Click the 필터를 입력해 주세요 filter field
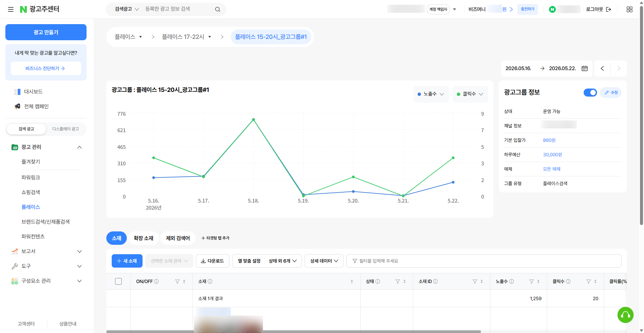Image resolution: width=644 pixels, height=333 pixels. [484, 261]
